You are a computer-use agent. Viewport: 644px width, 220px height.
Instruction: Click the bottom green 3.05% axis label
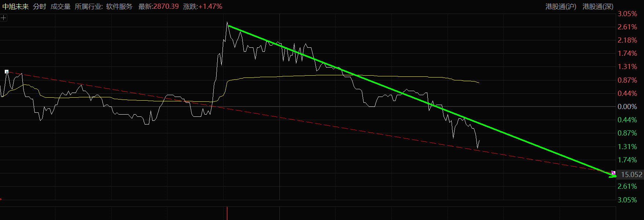pos(627,200)
